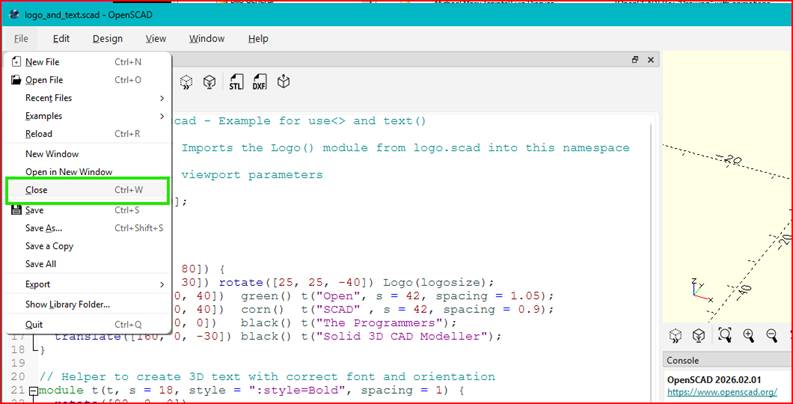Click the "OpenSCAD 2026.02.01" console text
This screenshot has width=793, height=404.
[714, 380]
